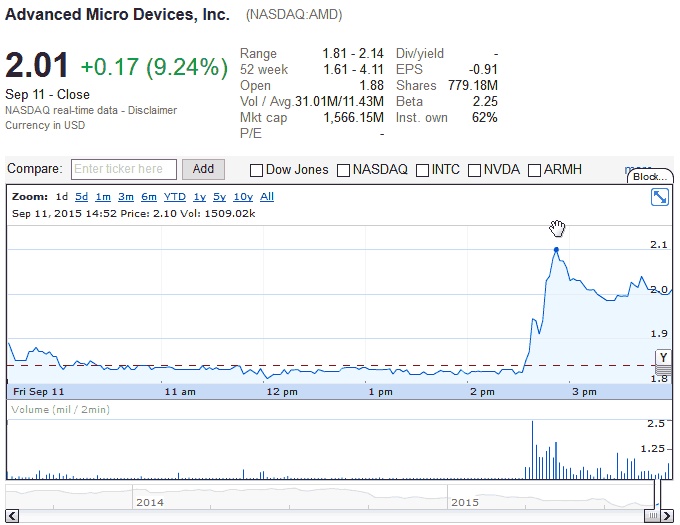This screenshot has width=680, height=525.
Task: Click the Vol / Avg. value 31.01M/11.43M
Action: [x=340, y=101]
